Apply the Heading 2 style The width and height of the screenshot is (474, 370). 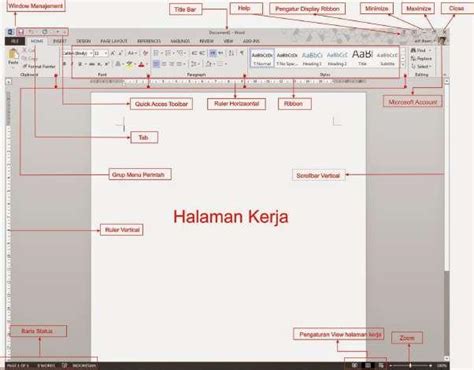coord(337,58)
